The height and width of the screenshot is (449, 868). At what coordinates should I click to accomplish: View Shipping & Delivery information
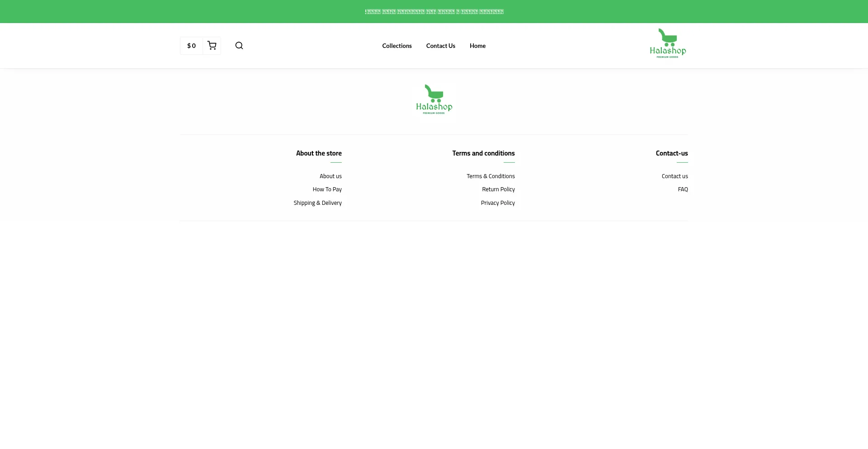pyautogui.click(x=318, y=203)
